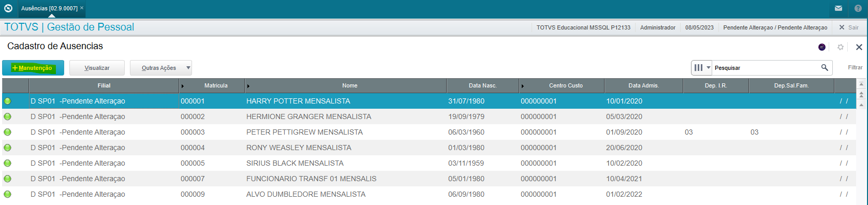Jump to first record with top scroll arrow
868x205 pixels.
tap(861, 84)
